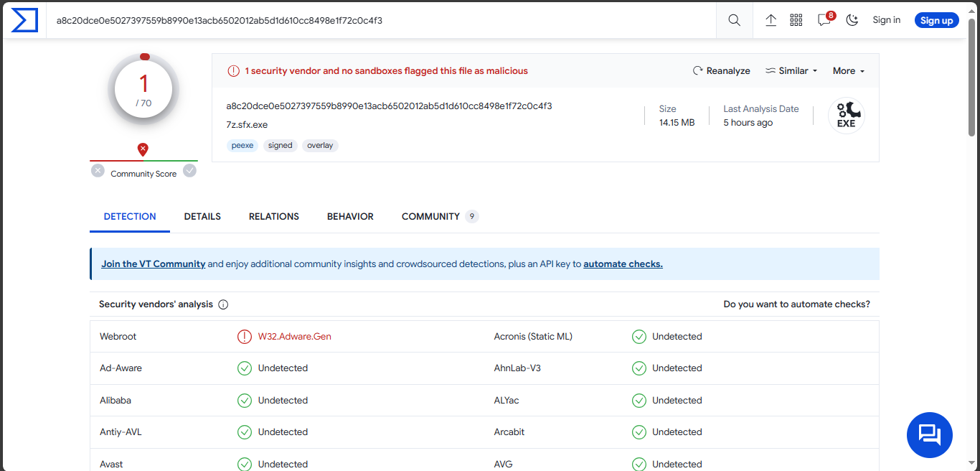Click the 5 hours ago analysis date
This screenshot has width=980, height=471.
coord(748,123)
